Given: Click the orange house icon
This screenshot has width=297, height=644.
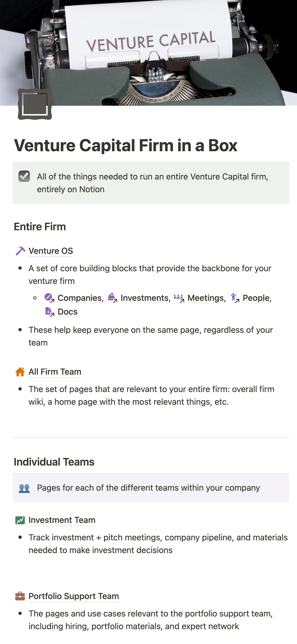Looking at the screenshot, I should (x=20, y=372).
